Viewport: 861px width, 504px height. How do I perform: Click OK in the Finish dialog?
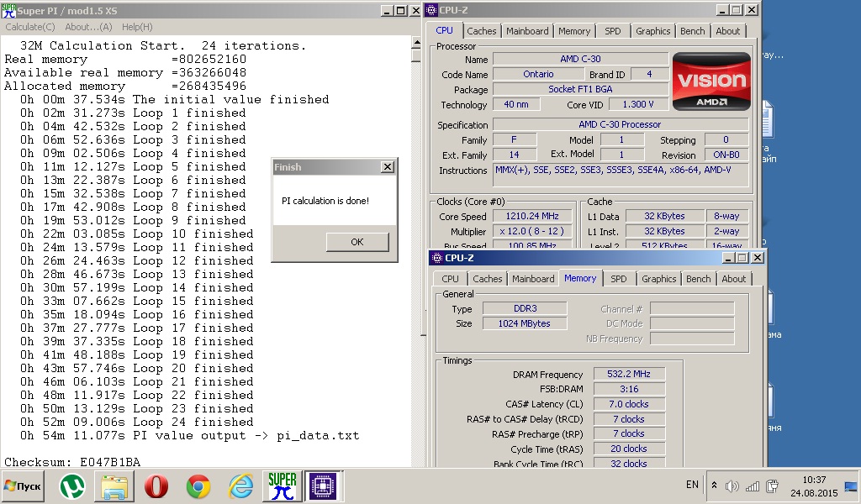point(357,242)
